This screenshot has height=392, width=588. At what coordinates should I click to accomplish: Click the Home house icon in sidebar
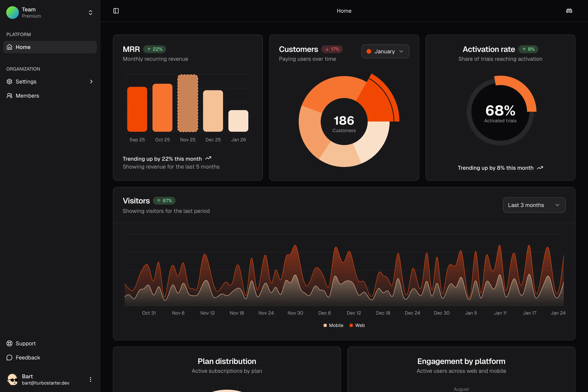(x=9, y=47)
